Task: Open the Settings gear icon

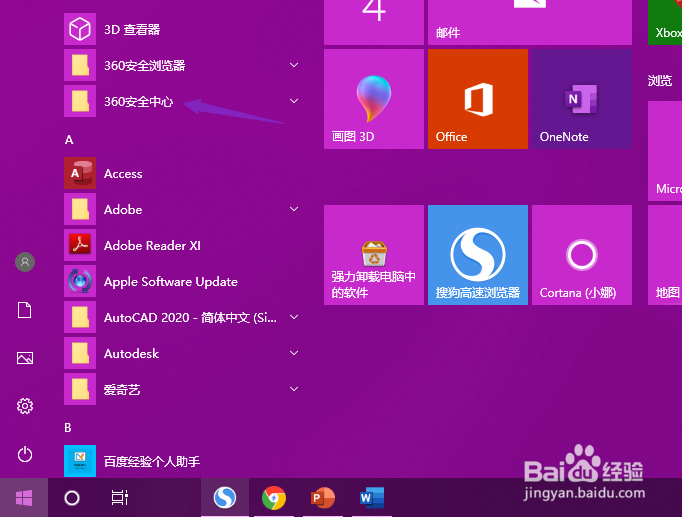Action: click(x=25, y=406)
